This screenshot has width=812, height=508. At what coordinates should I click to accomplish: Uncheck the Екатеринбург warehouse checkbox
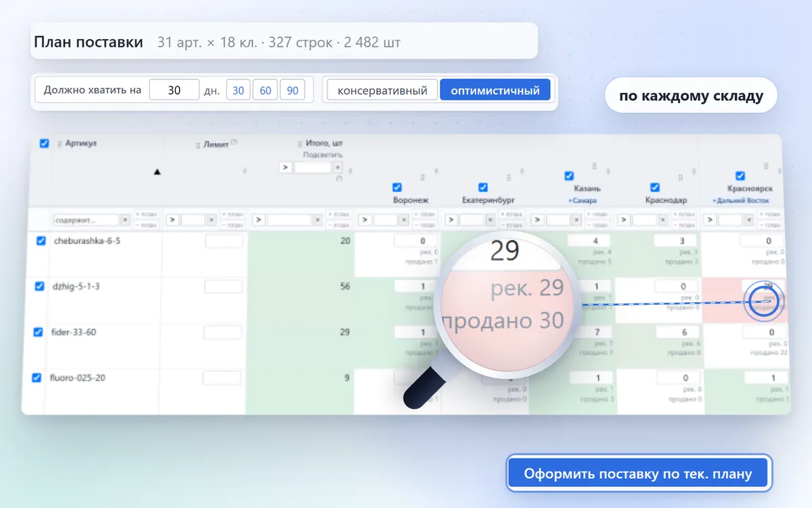pyautogui.click(x=483, y=187)
